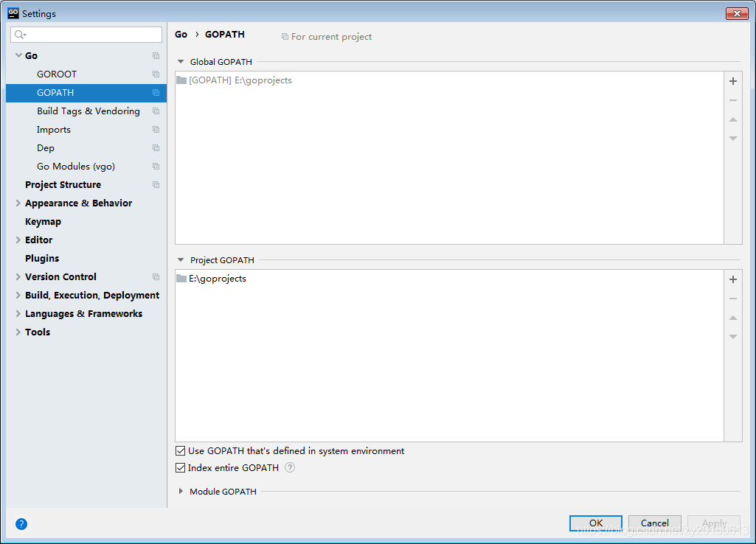Viewport: 756px width, 544px height.
Task: Toggle Use GOPATH defined in system environment
Action: (x=180, y=450)
